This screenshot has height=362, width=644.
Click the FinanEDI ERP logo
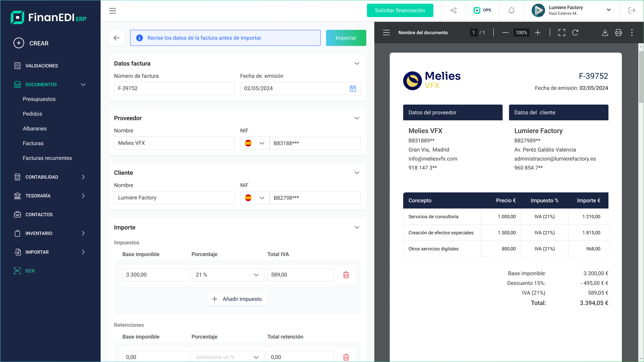[x=49, y=17]
